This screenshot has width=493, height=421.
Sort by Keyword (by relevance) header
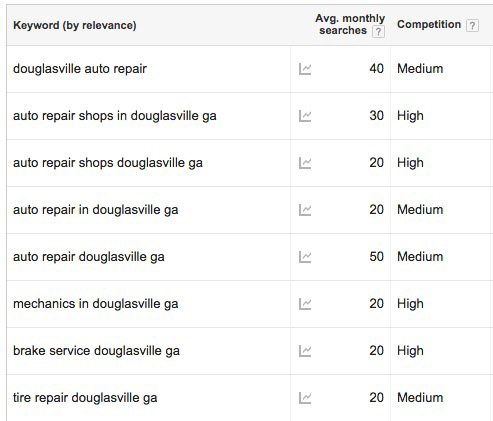point(75,25)
